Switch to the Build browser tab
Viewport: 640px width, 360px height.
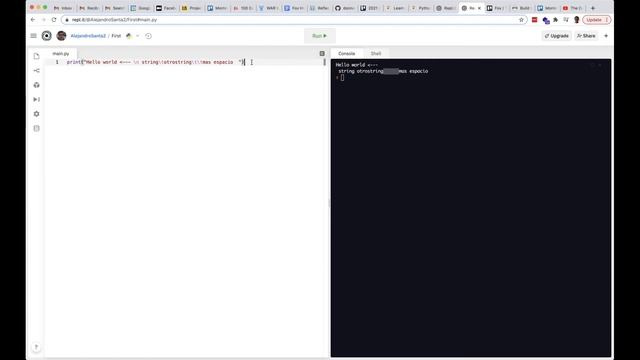521,8
